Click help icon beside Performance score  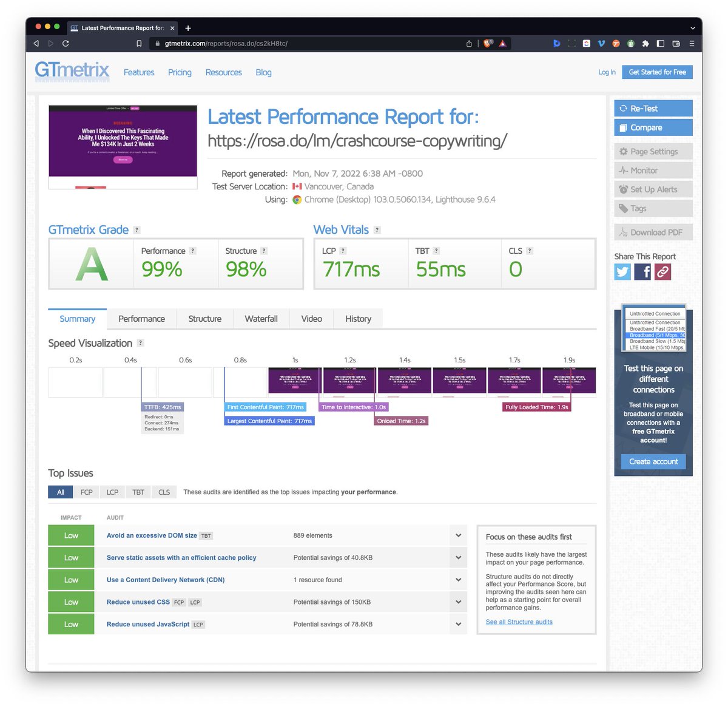193,251
